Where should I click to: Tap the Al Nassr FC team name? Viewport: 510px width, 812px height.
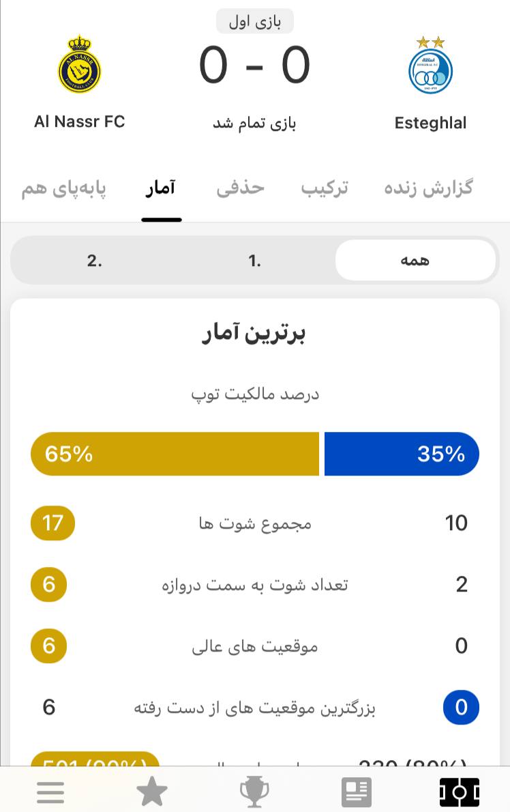click(x=80, y=121)
